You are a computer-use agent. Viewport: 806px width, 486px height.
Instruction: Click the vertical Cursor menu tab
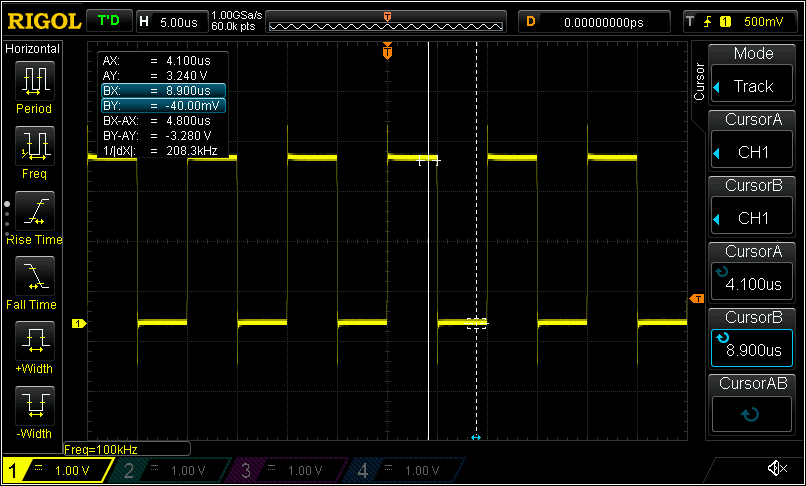699,81
